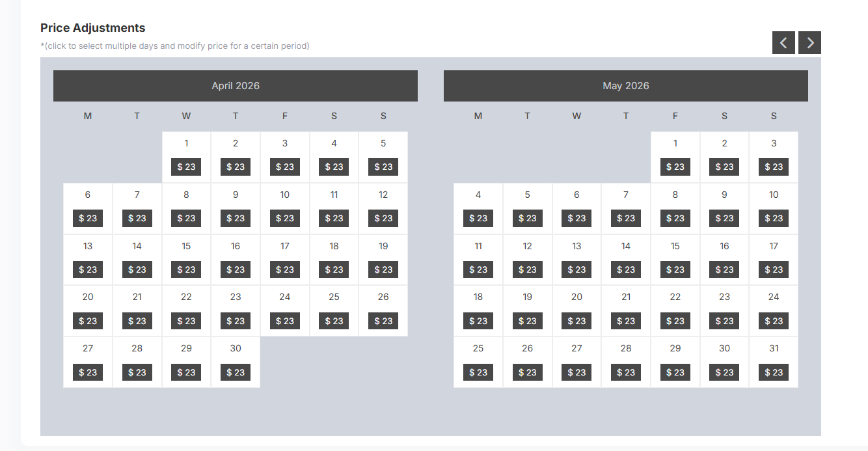Screen dimensions: 868x451
Task: Click the $23 price on May 8
Action: 675,219
